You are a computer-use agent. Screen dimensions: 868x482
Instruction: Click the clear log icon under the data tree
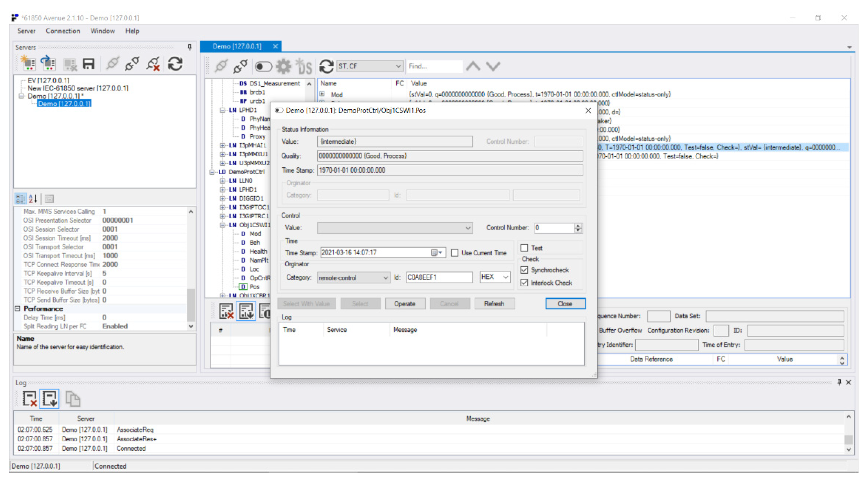(226, 311)
